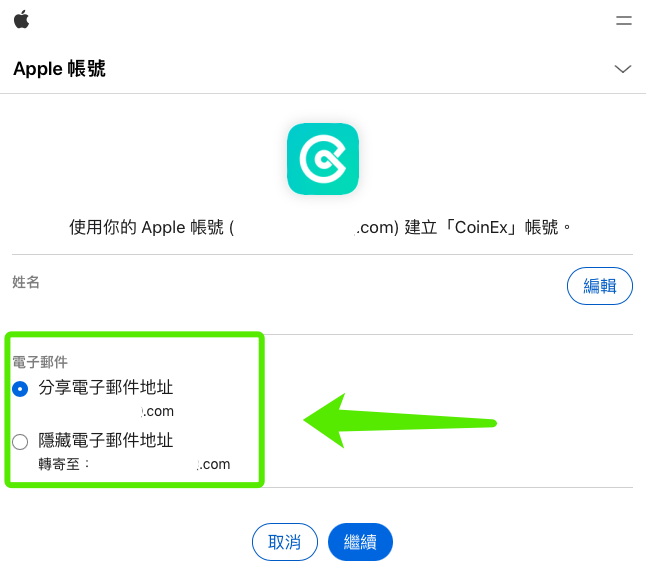The image size is (646, 583).
Task: Click the 分享電子郵件地址 label text
Action: [106, 388]
